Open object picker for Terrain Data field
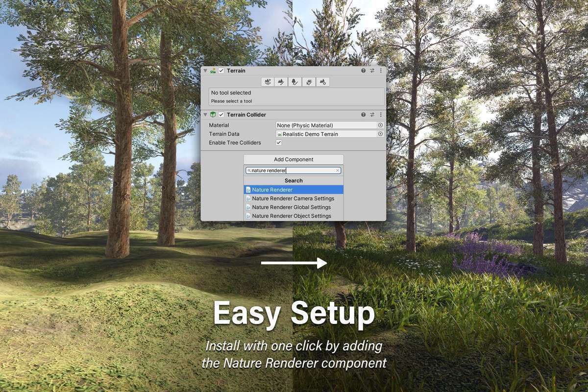This screenshot has height=392, width=588. click(x=380, y=134)
